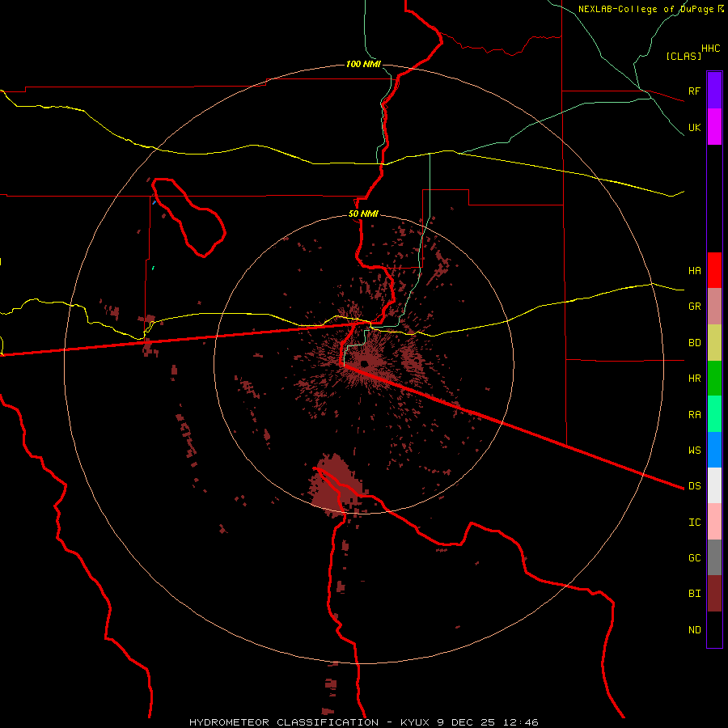
Task: Click the RA light green legend swatch
Action: pos(714,414)
